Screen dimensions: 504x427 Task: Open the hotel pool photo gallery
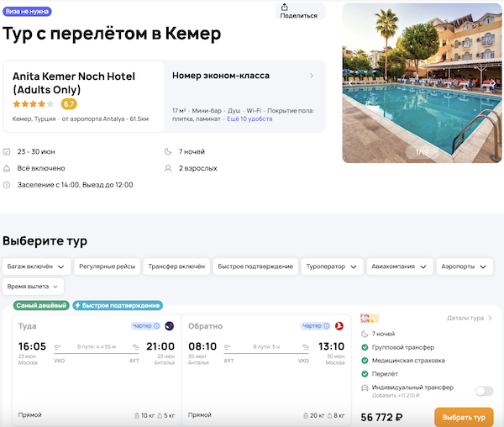pyautogui.click(x=422, y=82)
